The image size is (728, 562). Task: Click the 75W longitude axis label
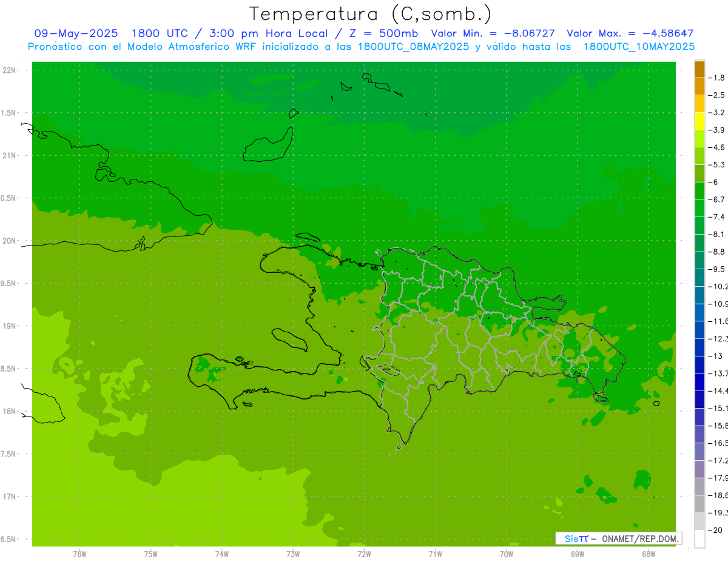coord(150,554)
